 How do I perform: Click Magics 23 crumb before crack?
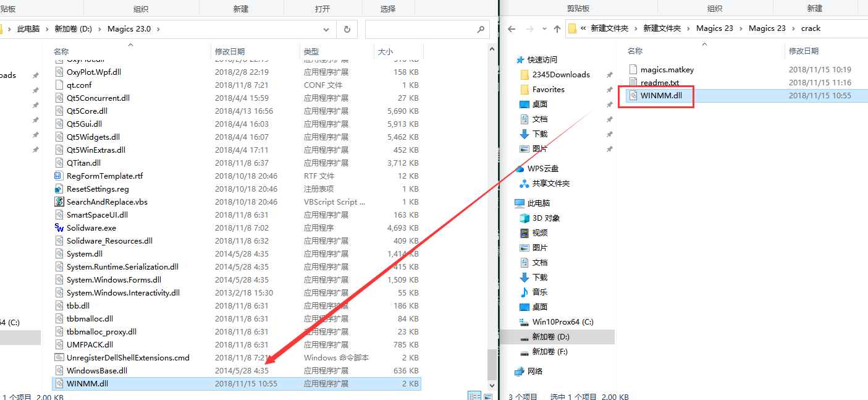[x=767, y=28]
